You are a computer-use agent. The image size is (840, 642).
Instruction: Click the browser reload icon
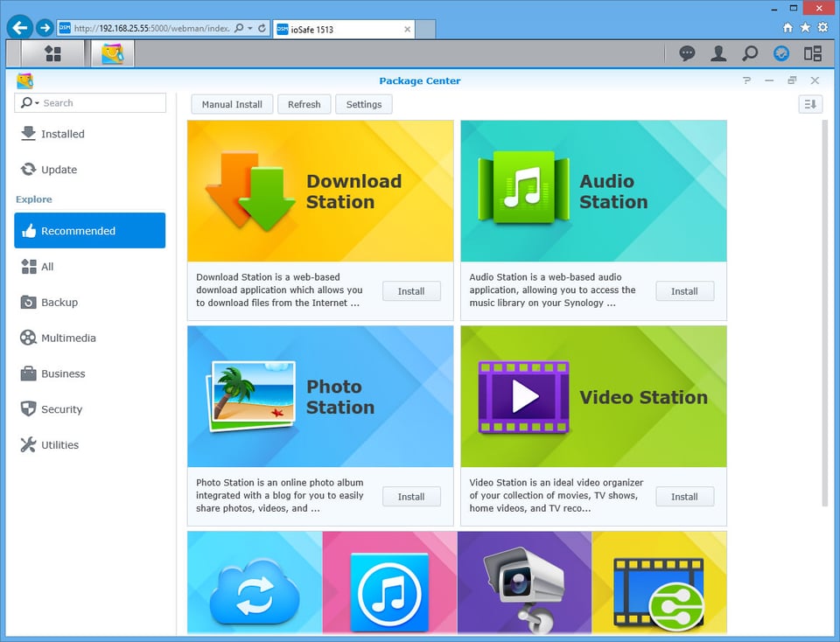262,28
